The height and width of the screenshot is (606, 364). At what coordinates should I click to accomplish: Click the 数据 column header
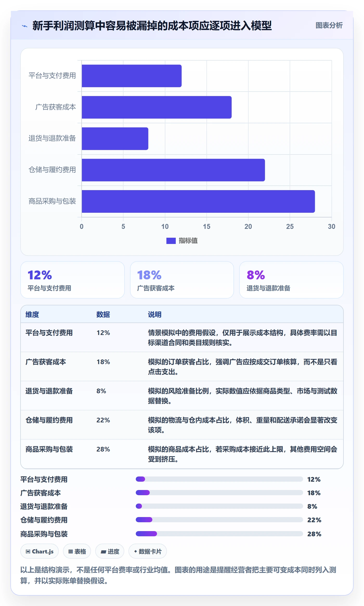(x=103, y=314)
